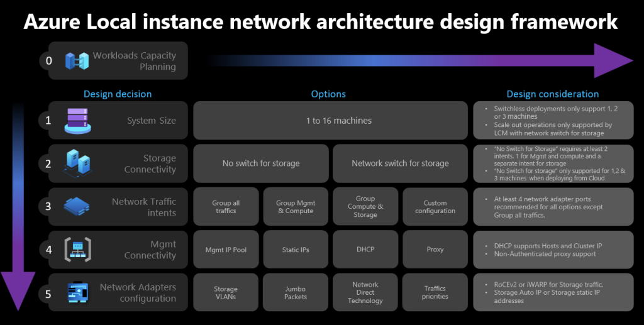Open the Traffics priorities option
Viewport: 644px width, 325px height.
[x=435, y=292]
